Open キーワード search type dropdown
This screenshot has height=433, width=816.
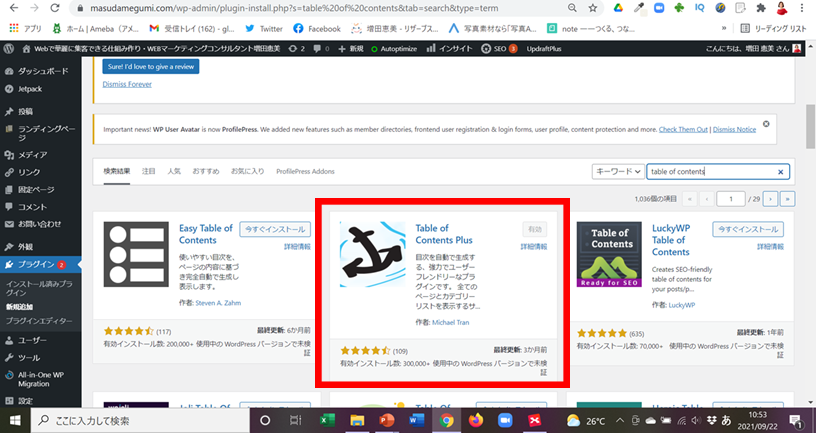click(618, 171)
